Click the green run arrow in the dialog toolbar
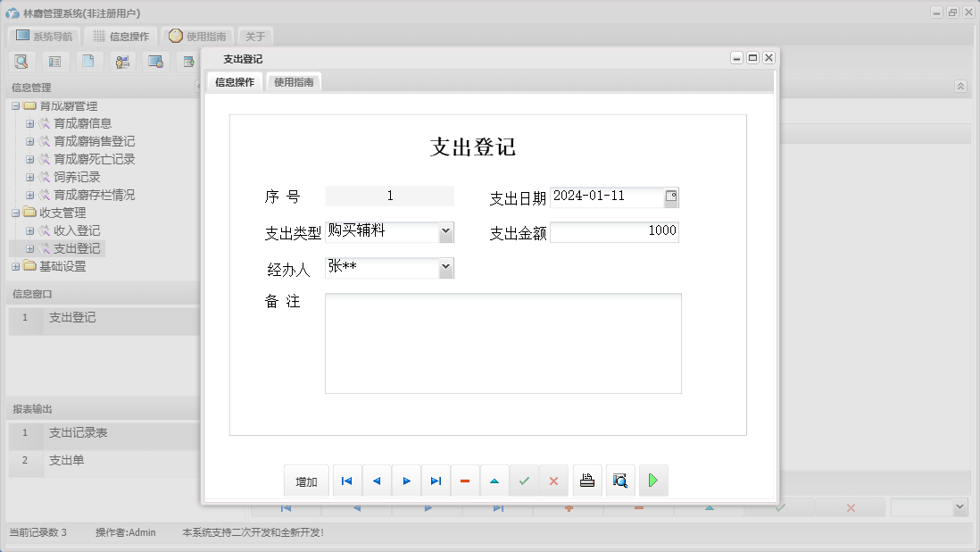980x552 pixels. pos(653,481)
